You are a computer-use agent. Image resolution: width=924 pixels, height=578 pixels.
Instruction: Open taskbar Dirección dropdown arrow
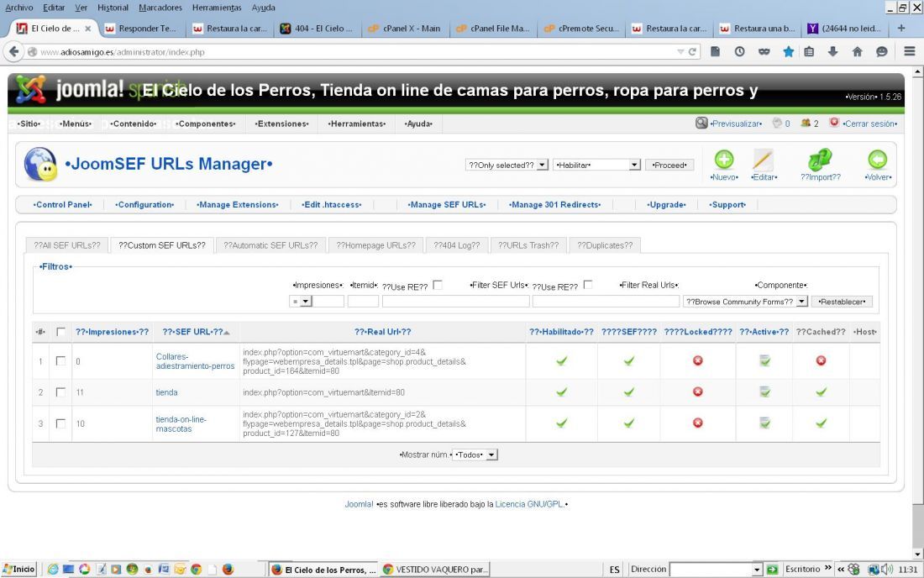pyautogui.click(x=757, y=570)
